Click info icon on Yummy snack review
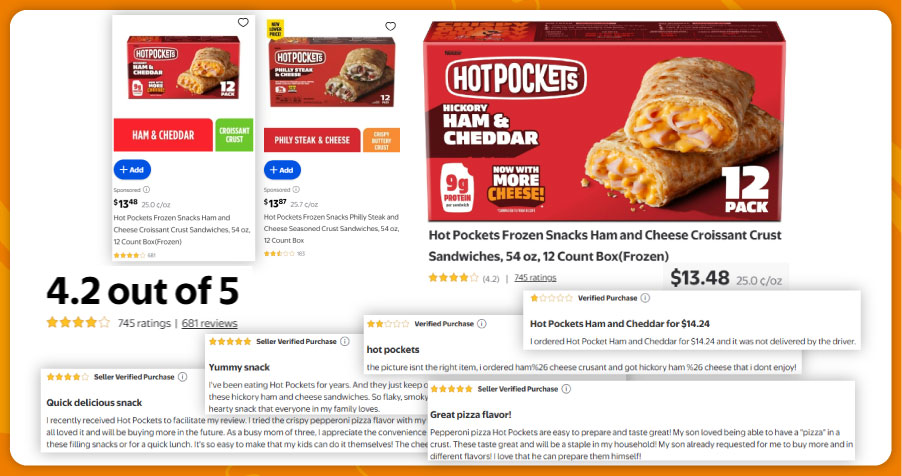The width and height of the screenshot is (902, 476). [x=345, y=341]
